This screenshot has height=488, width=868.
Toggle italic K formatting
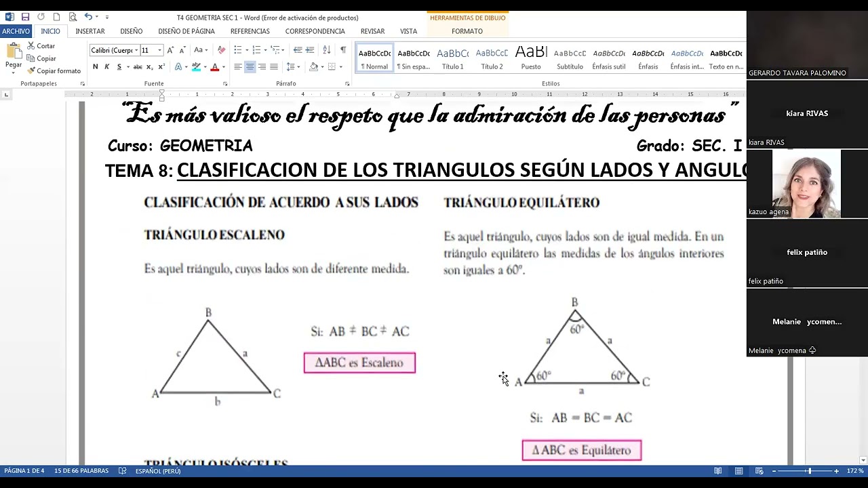point(107,66)
